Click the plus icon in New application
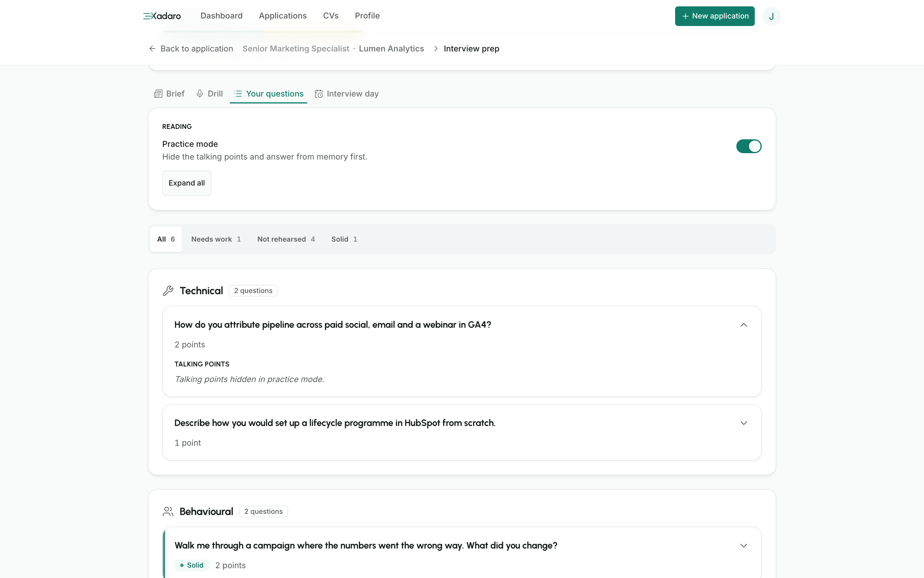This screenshot has height=578, width=924. 685,16
